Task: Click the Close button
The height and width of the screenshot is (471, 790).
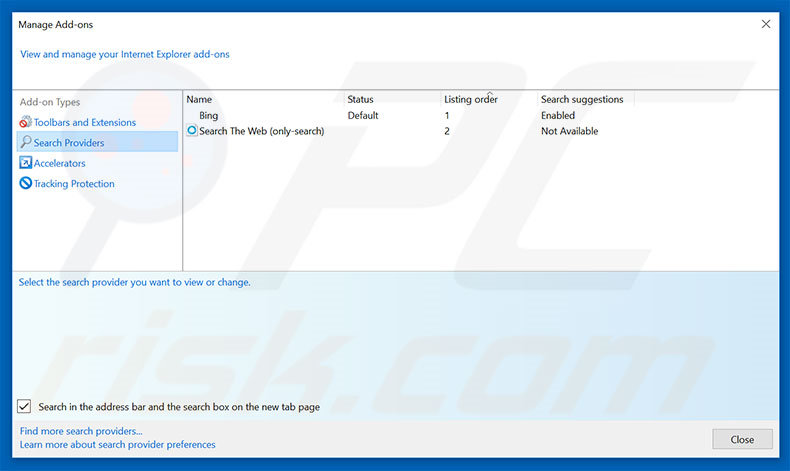Action: (742, 439)
